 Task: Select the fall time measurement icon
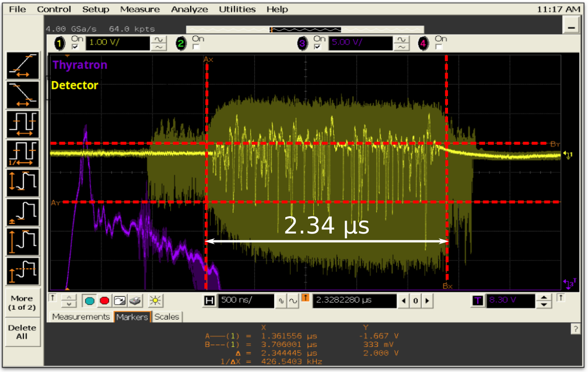pos(22,95)
